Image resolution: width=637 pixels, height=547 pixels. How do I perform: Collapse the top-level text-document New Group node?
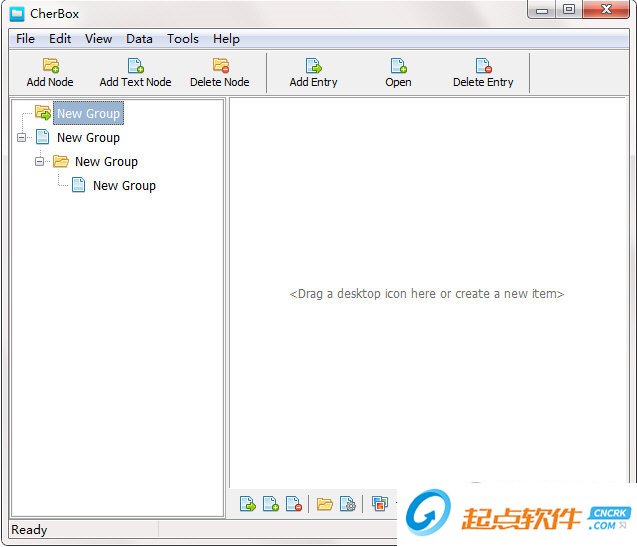pos(22,137)
